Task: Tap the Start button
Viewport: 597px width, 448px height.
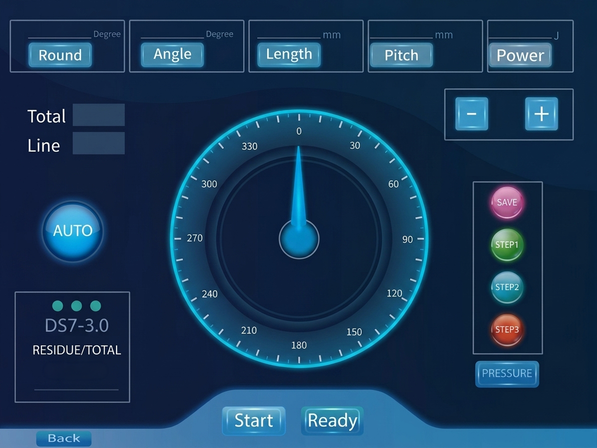Action: pos(254,421)
